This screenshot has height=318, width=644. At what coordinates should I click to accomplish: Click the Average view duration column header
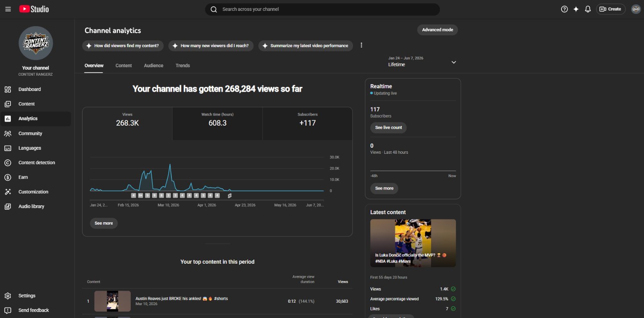click(x=303, y=279)
